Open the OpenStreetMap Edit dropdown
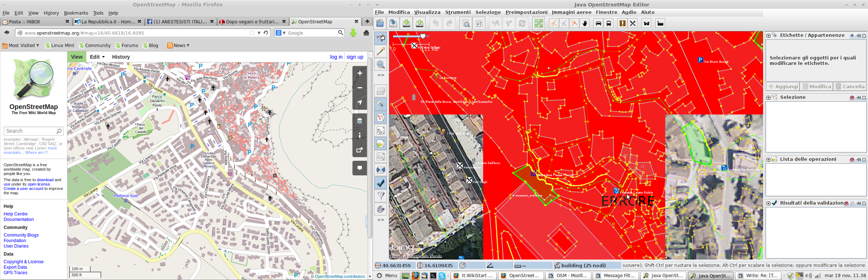The height and width of the screenshot is (280, 868). (x=97, y=57)
